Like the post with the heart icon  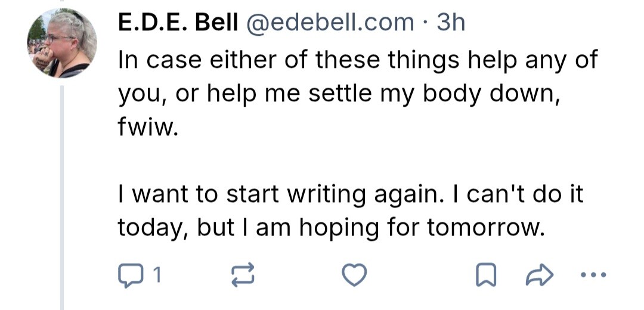point(354,275)
